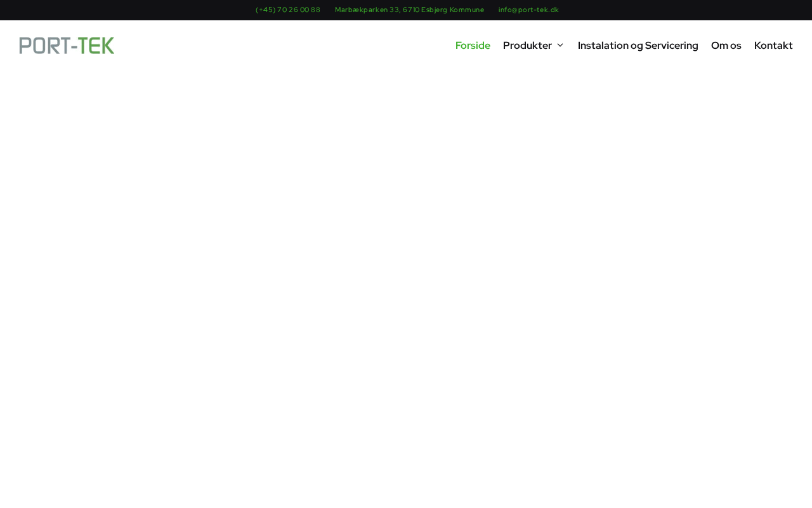Viewport: 812px width, 508px height.
Task: Open the Produkter menu item
Action: pos(527,46)
